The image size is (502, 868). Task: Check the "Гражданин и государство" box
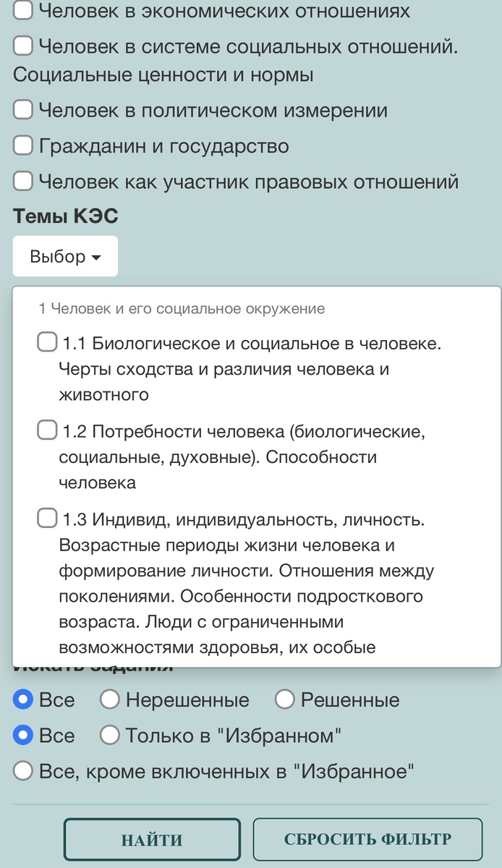click(22, 145)
